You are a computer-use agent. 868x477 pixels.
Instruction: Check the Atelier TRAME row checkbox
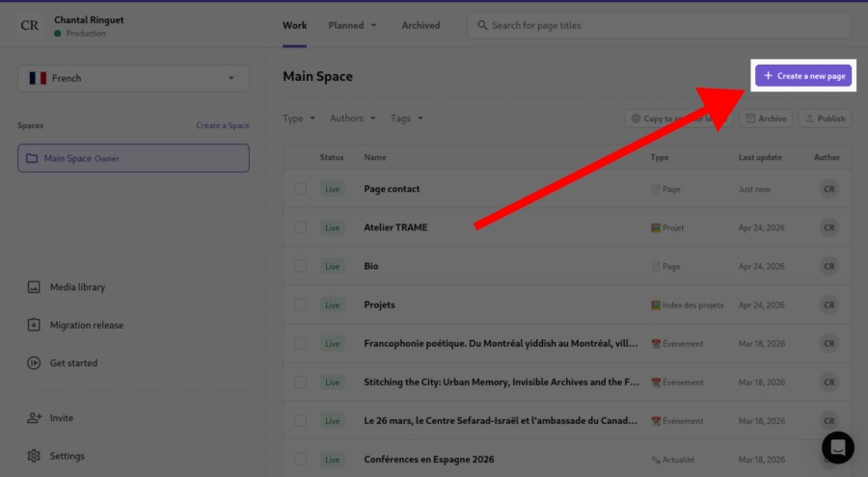[300, 227]
